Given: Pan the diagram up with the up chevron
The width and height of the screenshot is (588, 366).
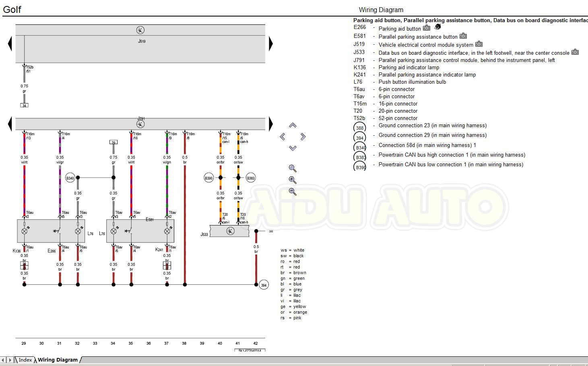Looking at the screenshot, I should 293,125.
